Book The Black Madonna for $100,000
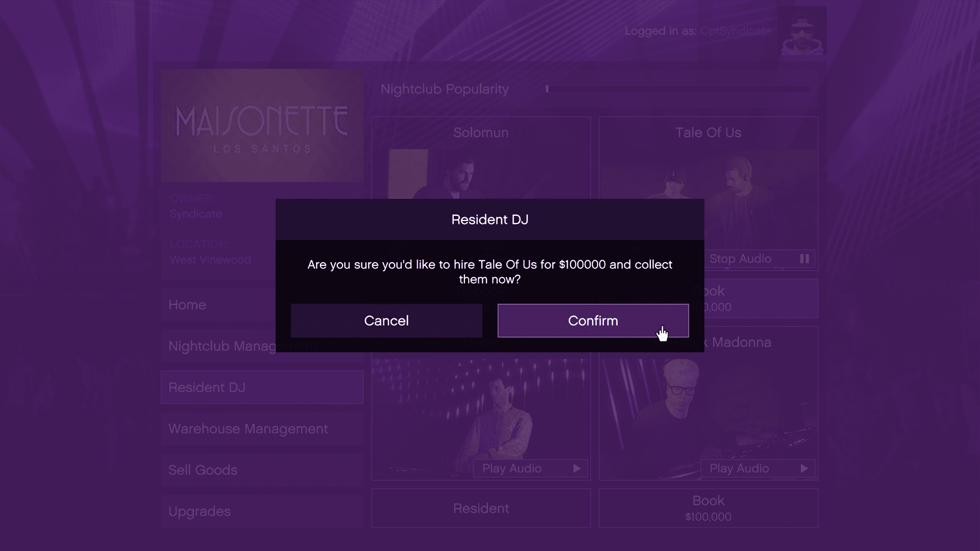Viewport: 980px width, 551px height. 708,508
